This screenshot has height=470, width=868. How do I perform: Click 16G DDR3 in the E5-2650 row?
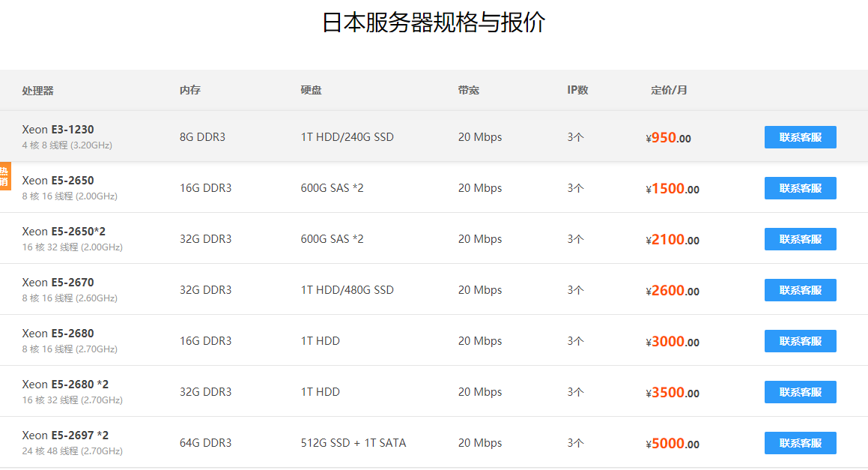click(205, 188)
